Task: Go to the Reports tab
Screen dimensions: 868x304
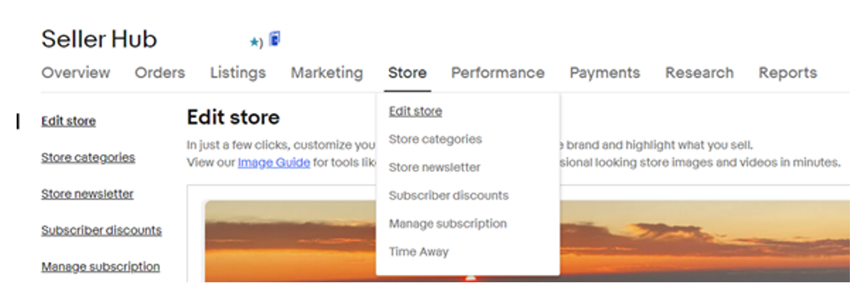Action: tap(788, 73)
